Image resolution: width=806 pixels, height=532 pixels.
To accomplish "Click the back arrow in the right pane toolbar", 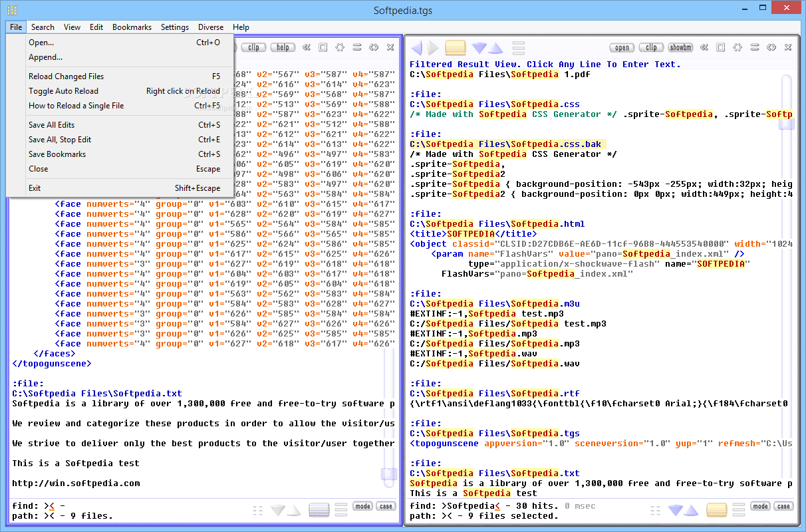I will click(416, 48).
